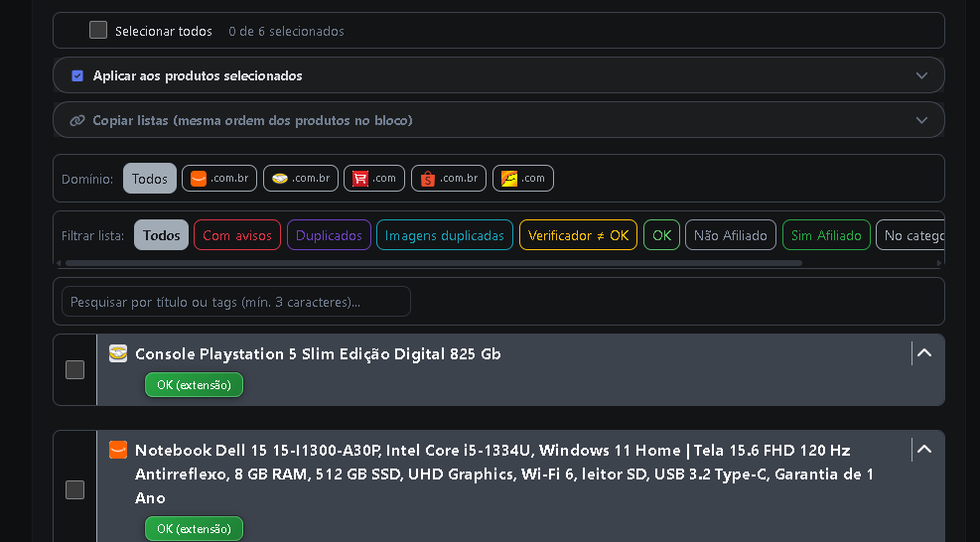Click the filter list horizontal scrollbar
Image resolution: width=980 pixels, height=542 pixels.
[x=434, y=263]
